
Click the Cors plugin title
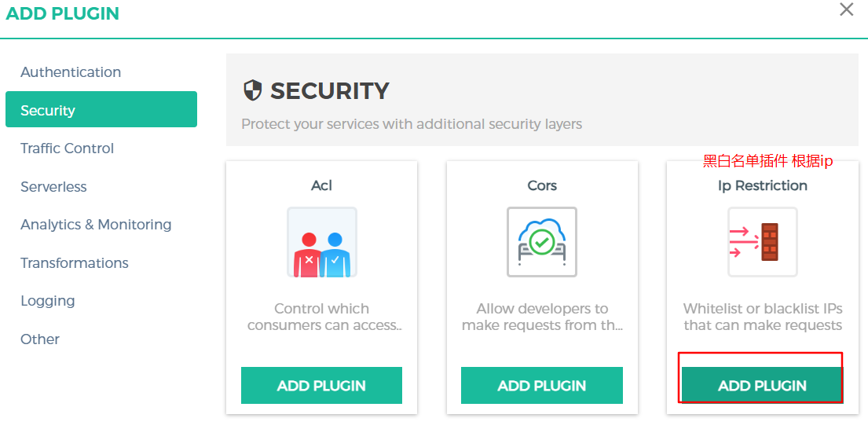542,185
